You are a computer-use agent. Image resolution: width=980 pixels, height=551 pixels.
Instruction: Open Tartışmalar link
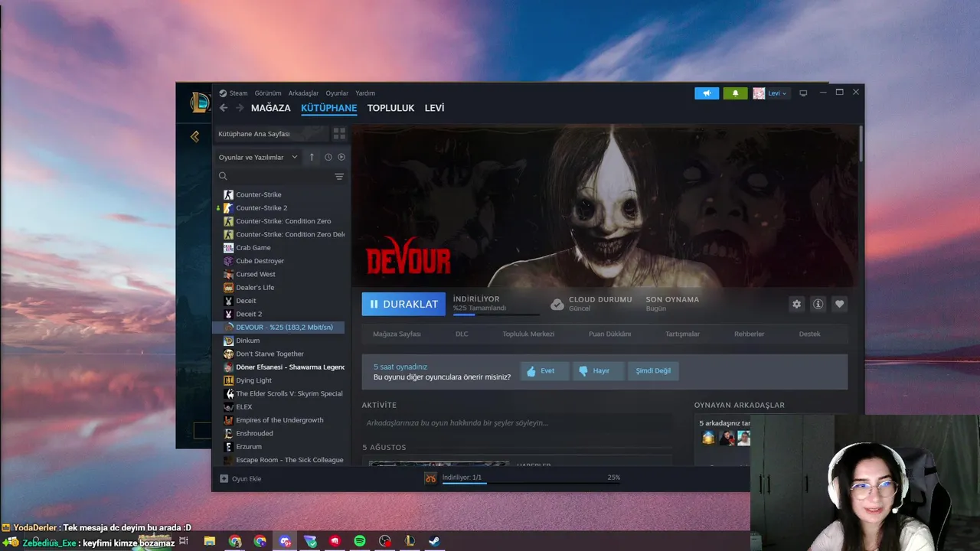682,334
